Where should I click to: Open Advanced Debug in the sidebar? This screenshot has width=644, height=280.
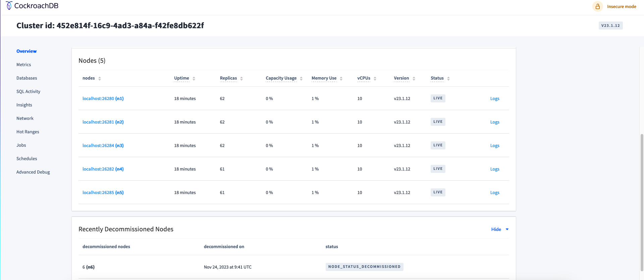33,172
